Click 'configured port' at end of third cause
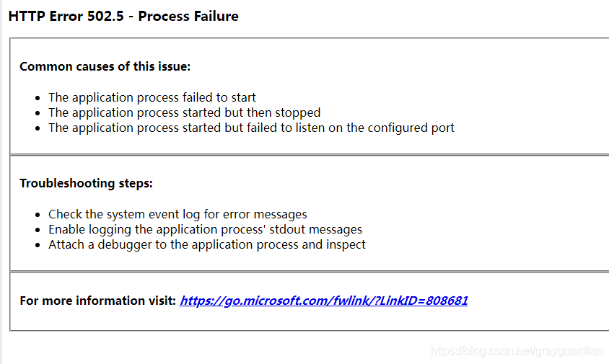Screen dimensions: 609x364 pos(411,128)
